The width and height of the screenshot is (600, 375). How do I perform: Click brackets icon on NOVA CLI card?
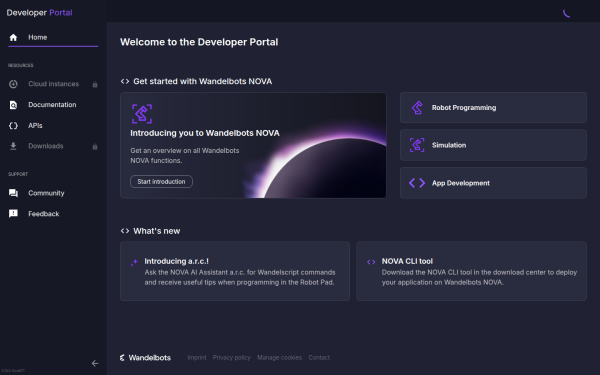pyautogui.click(x=371, y=262)
